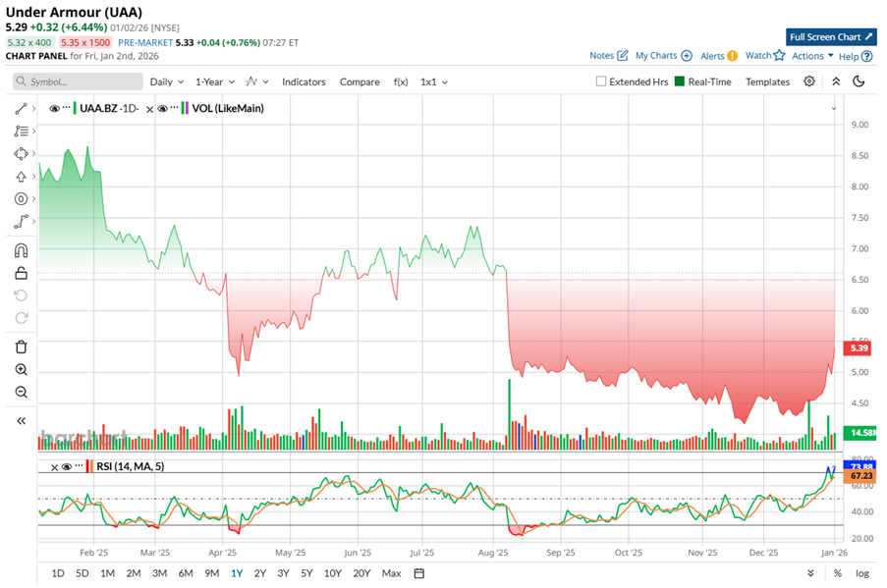Viewport: 887px width, 588px height.
Task: Add UAA to Watch list
Action: (x=765, y=55)
